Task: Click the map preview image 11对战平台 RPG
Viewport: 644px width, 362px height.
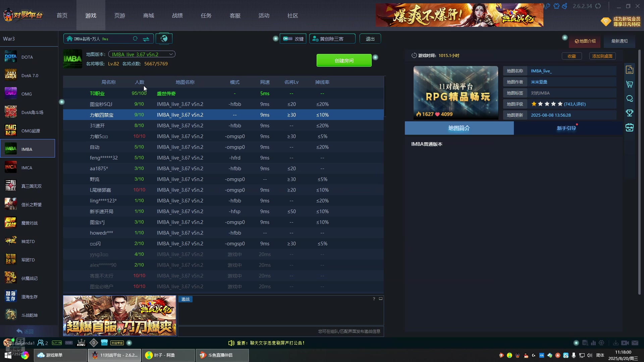Action: pos(456,93)
